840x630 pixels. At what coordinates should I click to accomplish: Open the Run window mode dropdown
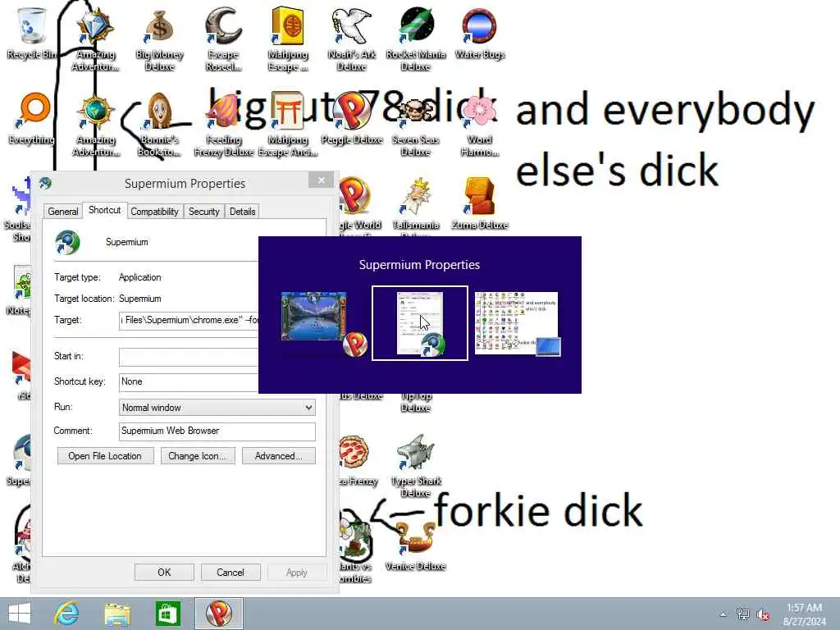pos(217,408)
